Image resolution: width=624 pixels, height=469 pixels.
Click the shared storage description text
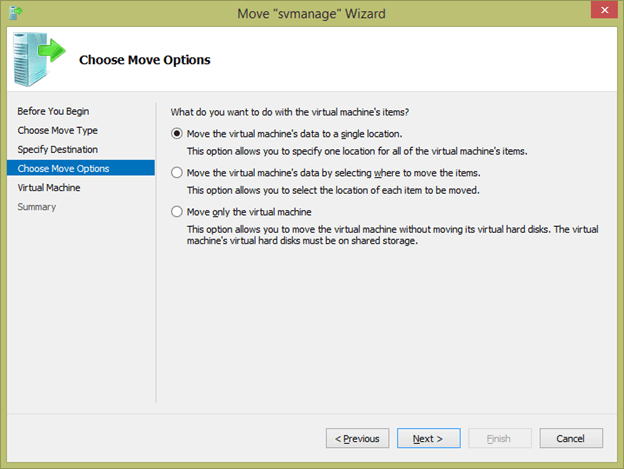tap(392, 234)
